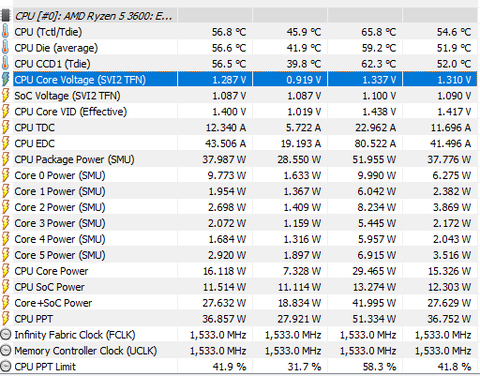Click lightning icon beside CPU TDC
Viewport: 480px width, 376px height.
click(6, 127)
